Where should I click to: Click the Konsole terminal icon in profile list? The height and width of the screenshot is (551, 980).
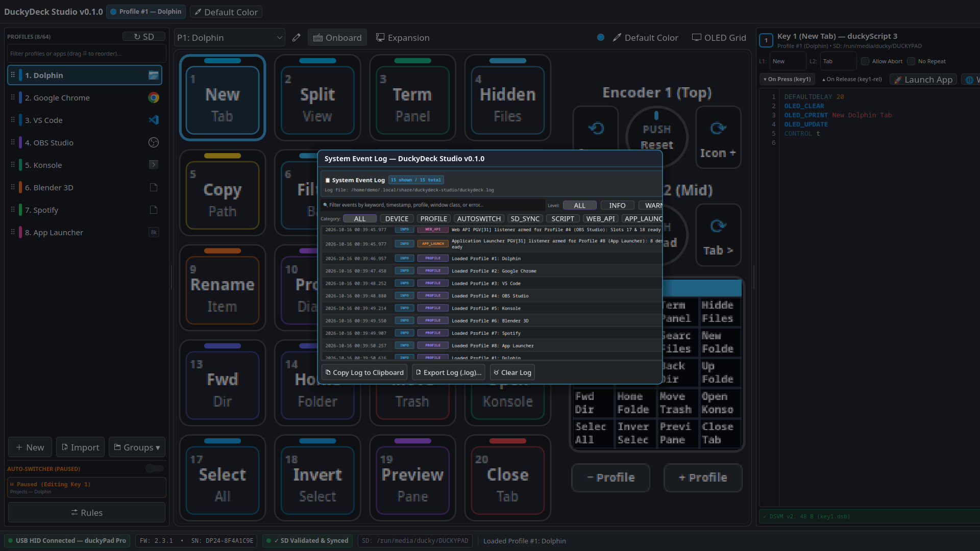pos(154,165)
